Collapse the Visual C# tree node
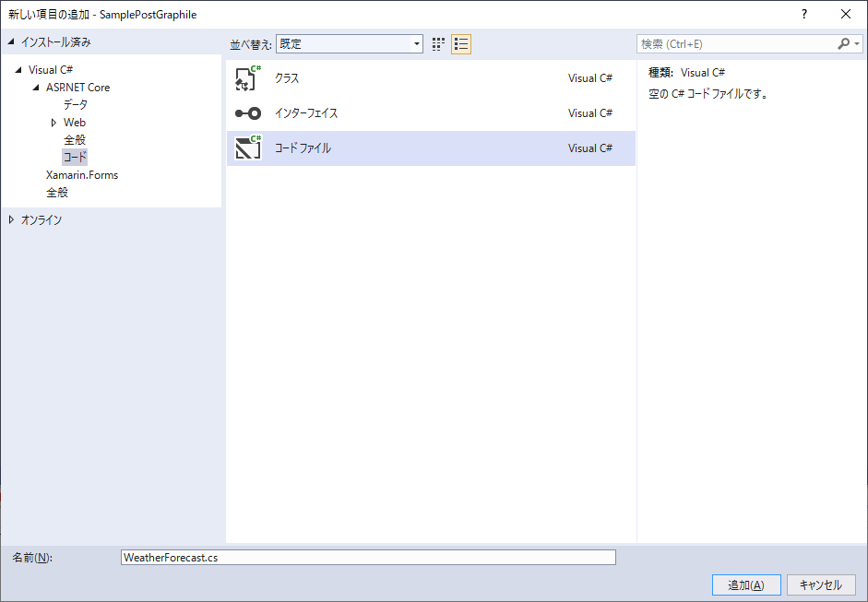 18,70
